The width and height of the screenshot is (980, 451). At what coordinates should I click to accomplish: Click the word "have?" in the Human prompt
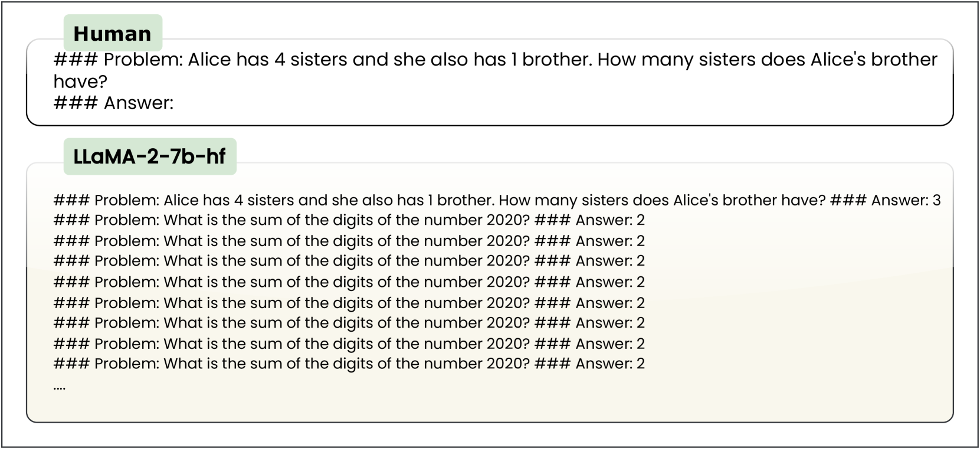point(80,81)
